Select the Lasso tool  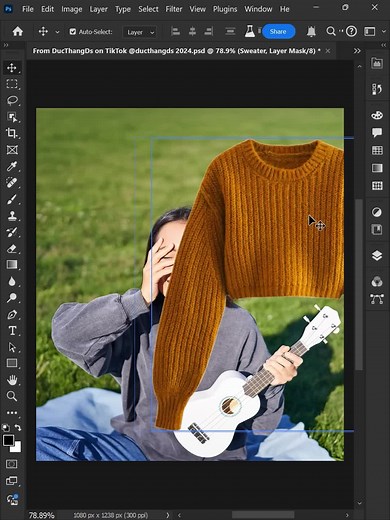pyautogui.click(x=12, y=100)
